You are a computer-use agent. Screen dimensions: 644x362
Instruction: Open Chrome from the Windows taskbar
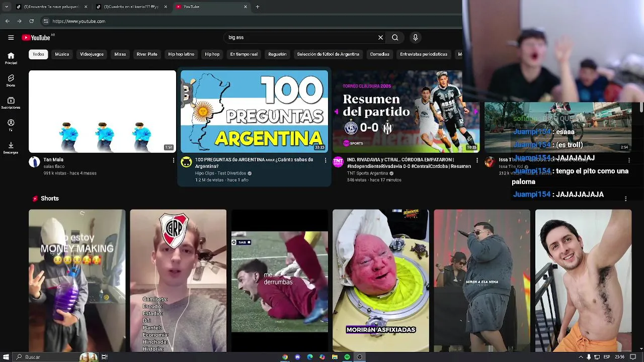pyautogui.click(x=285, y=357)
